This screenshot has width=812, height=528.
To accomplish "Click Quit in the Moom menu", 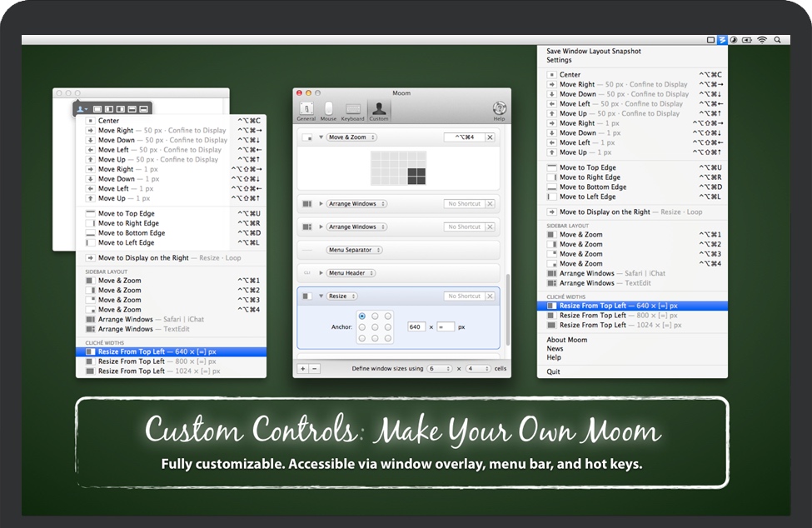I will click(x=553, y=371).
